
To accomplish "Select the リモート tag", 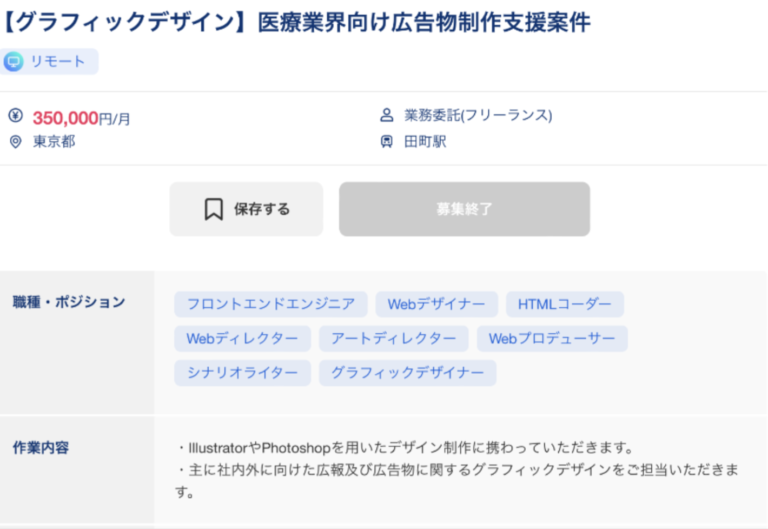I will (51, 62).
